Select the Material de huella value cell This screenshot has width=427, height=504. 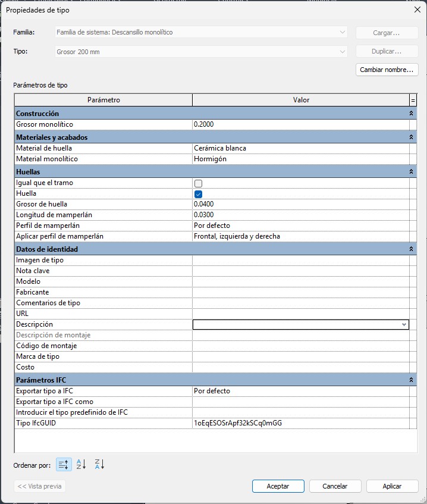[300, 148]
